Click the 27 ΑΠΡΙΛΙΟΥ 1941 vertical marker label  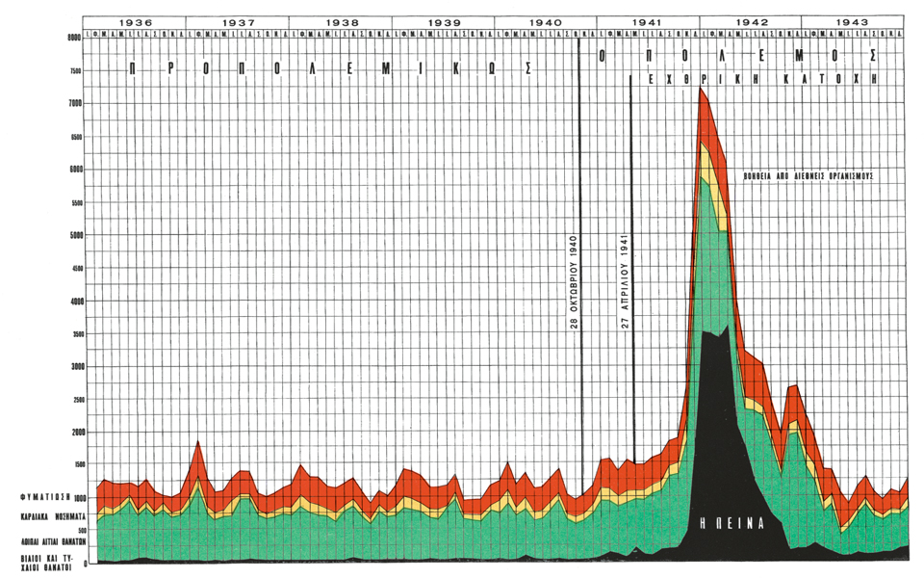(626, 282)
